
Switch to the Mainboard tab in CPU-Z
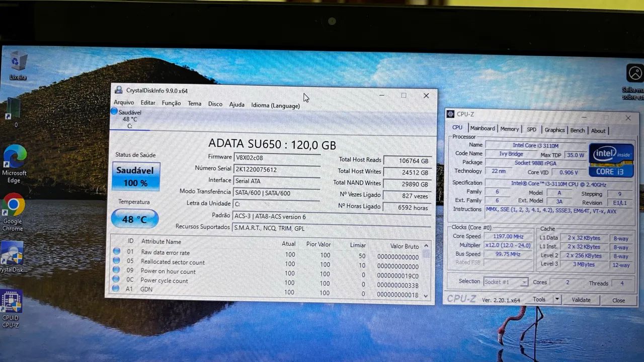(482, 128)
